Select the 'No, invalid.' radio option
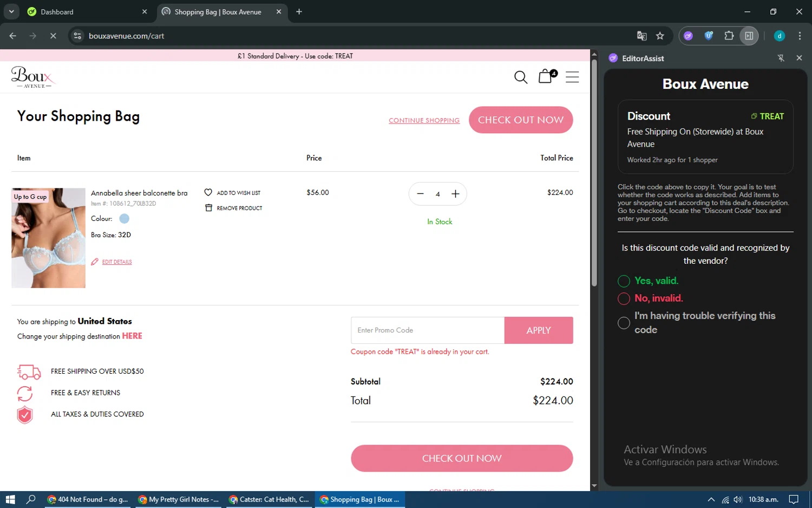This screenshot has width=812, height=508. click(x=624, y=298)
